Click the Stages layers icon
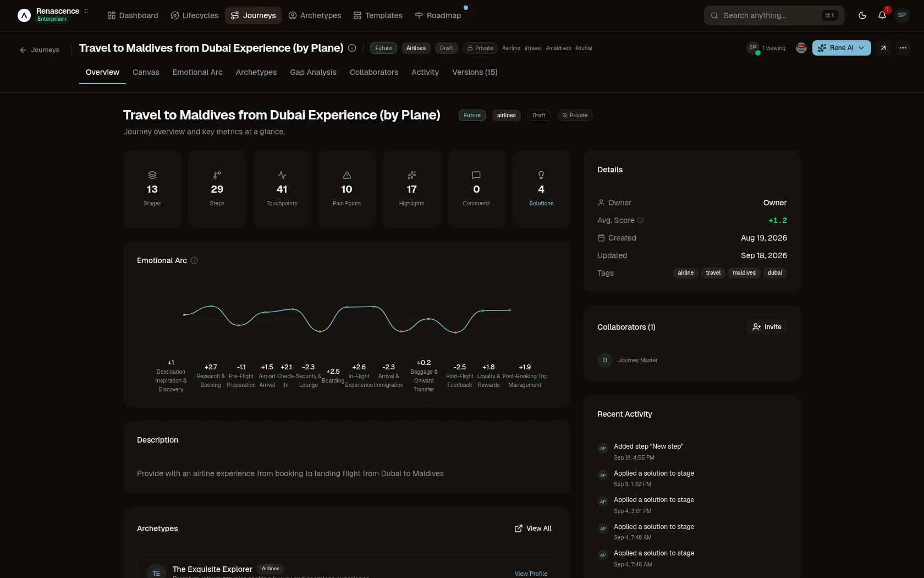 click(152, 175)
